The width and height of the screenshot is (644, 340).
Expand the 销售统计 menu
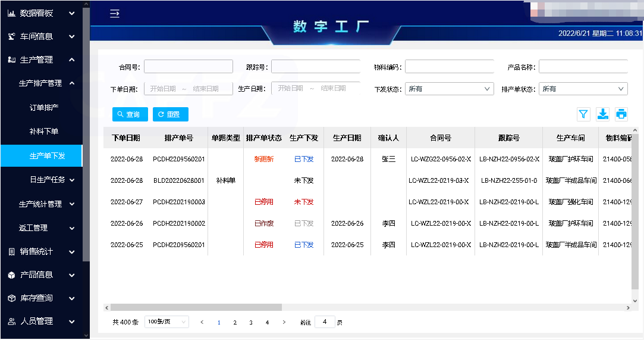[x=41, y=251]
